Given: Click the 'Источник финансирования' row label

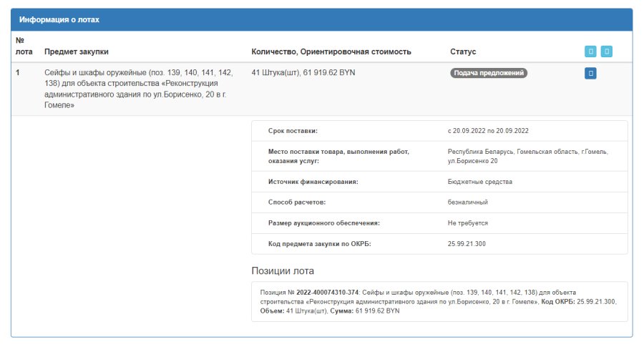Looking at the screenshot, I should click(x=313, y=182).
